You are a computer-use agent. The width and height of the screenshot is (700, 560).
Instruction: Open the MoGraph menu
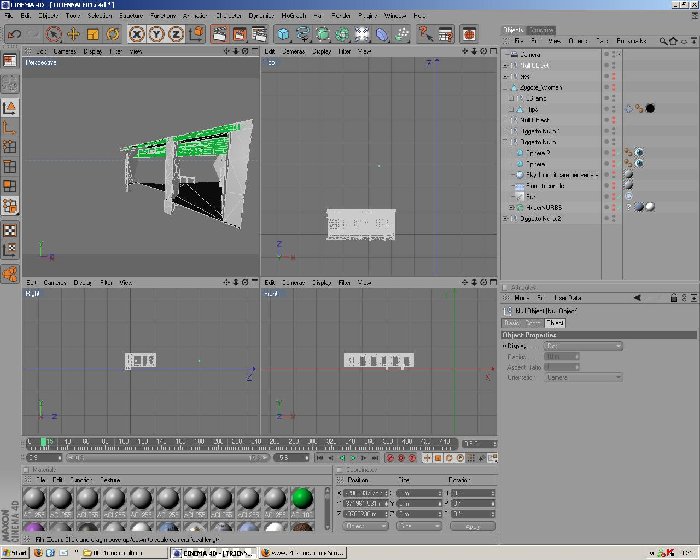click(x=293, y=16)
